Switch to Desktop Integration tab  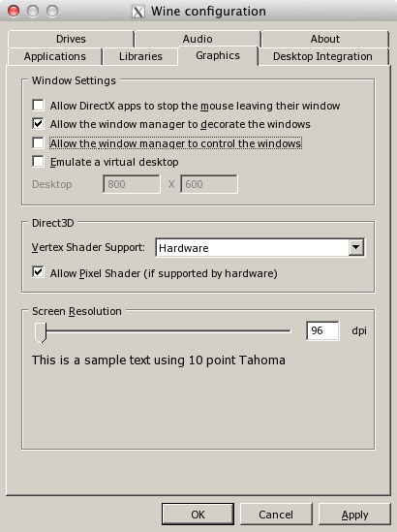(322, 56)
